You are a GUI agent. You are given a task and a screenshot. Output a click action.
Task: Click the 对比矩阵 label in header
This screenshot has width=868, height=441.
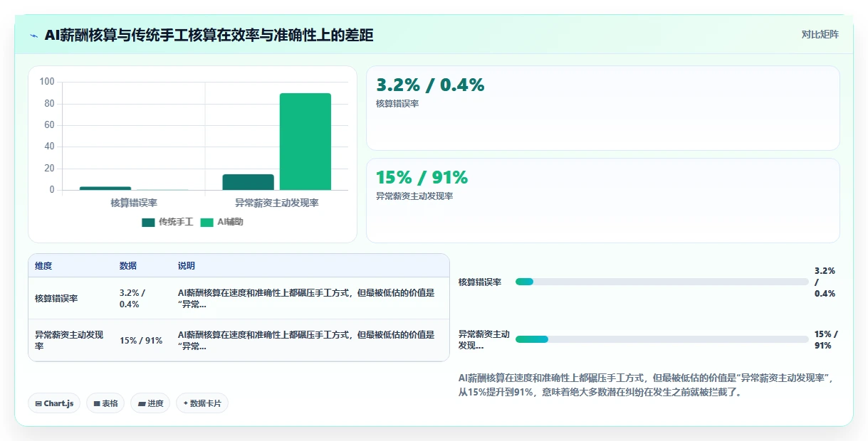pyautogui.click(x=820, y=35)
